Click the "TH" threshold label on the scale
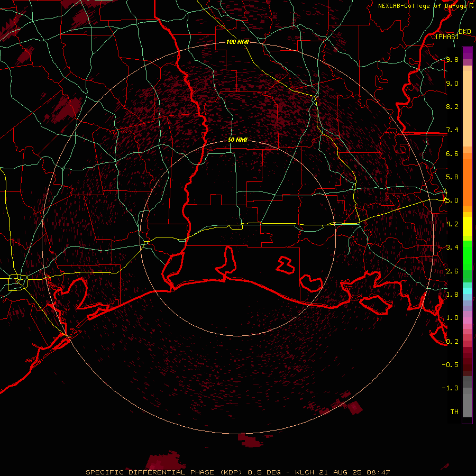The image size is (476, 476). [x=454, y=411]
